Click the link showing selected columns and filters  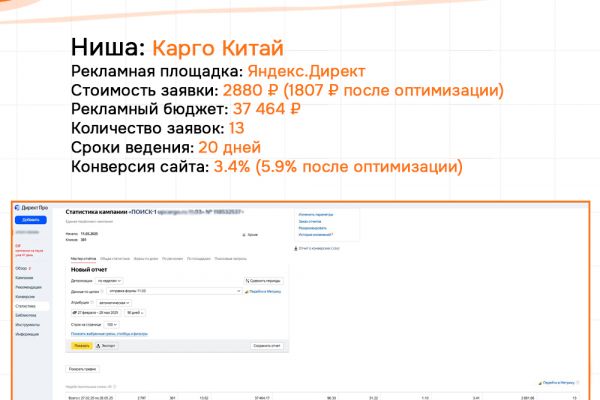(109, 334)
